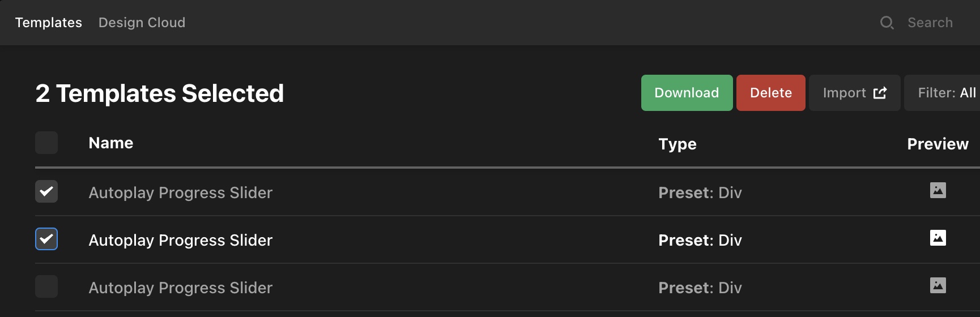
Task: Focus the Search input field
Action: click(x=930, y=23)
